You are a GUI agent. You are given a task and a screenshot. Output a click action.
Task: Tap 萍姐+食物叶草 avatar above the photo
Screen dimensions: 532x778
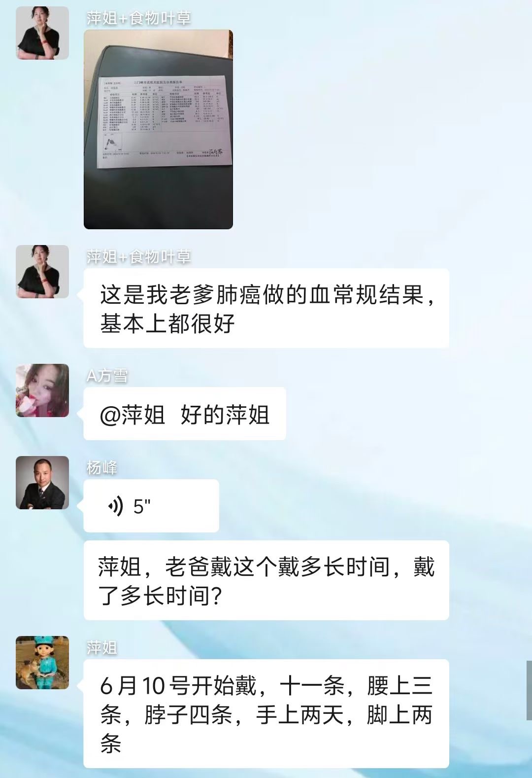42,33
